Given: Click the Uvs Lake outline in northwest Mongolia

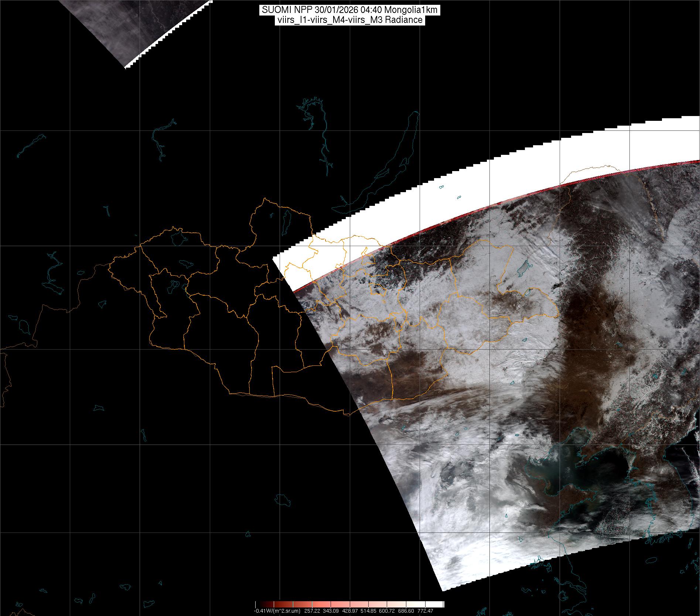Looking at the screenshot, I should (178, 237).
